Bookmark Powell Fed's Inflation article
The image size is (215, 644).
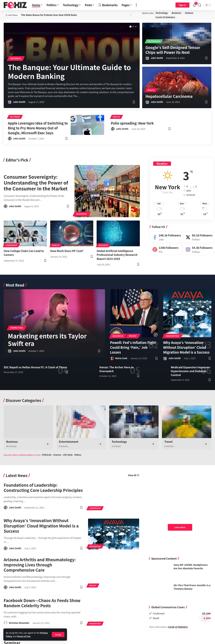pyautogui.click(x=156, y=358)
